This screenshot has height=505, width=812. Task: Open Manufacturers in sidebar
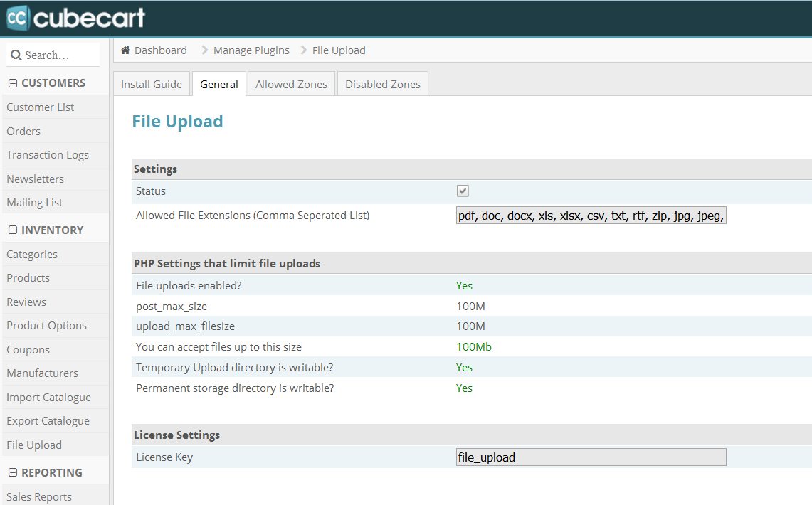point(43,373)
